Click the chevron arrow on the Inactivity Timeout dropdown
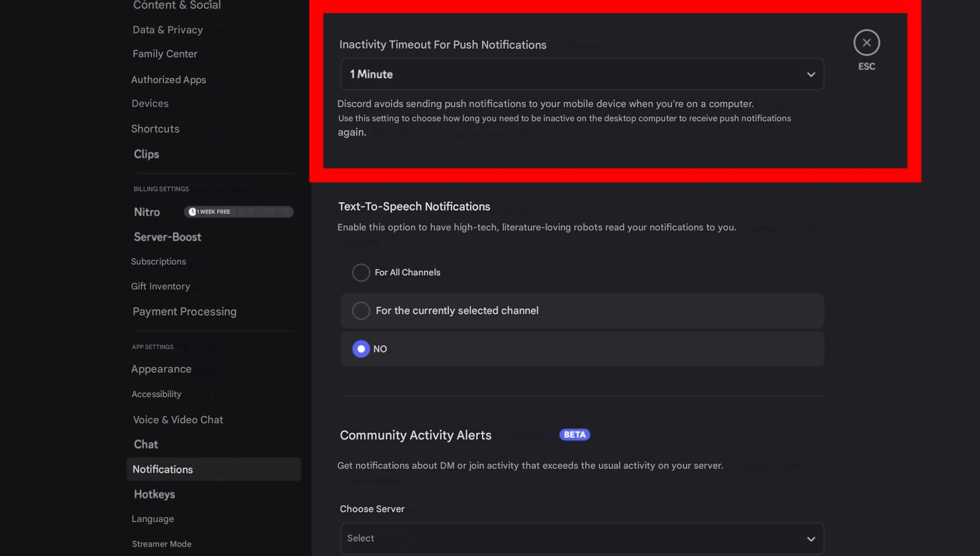 (x=810, y=75)
